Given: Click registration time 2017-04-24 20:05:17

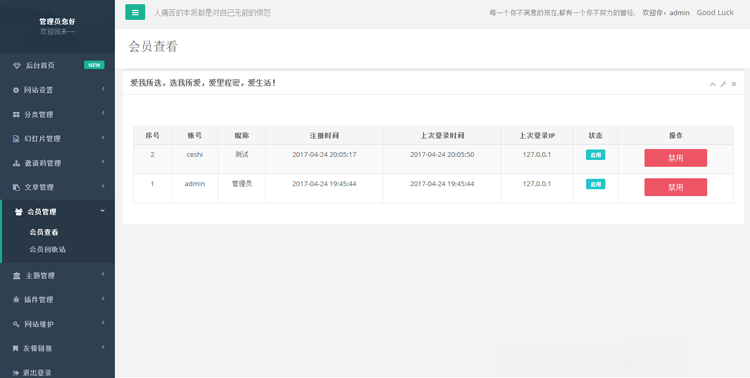Looking at the screenshot, I should click(324, 155).
